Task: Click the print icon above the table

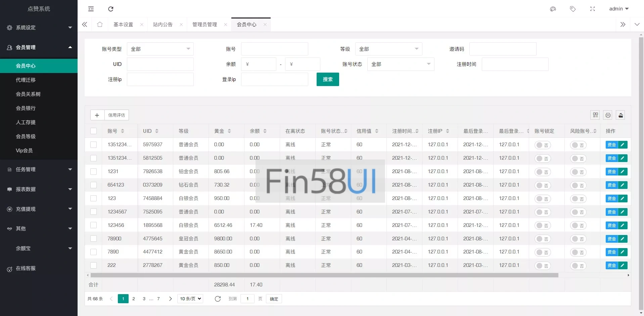Action: pyautogui.click(x=608, y=115)
